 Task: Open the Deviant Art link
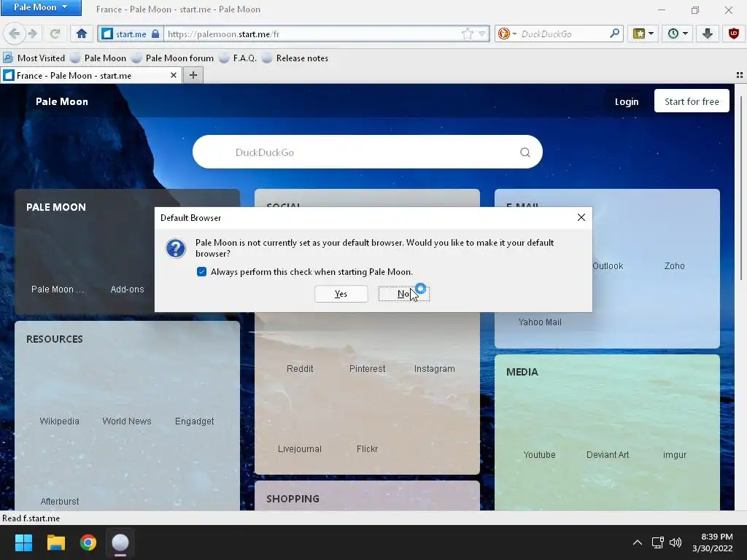coord(608,455)
